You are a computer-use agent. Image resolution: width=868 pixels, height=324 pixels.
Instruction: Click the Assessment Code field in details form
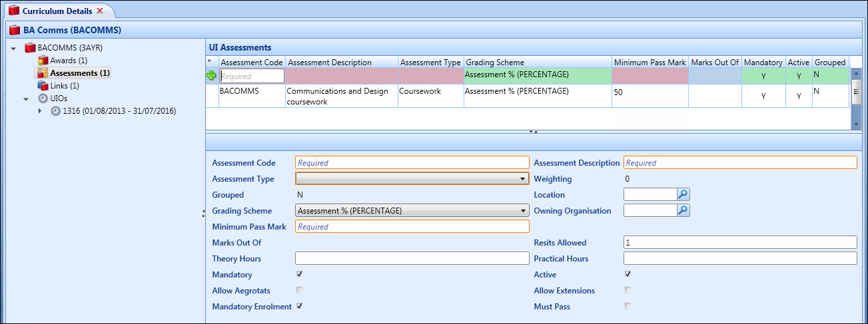pyautogui.click(x=412, y=162)
